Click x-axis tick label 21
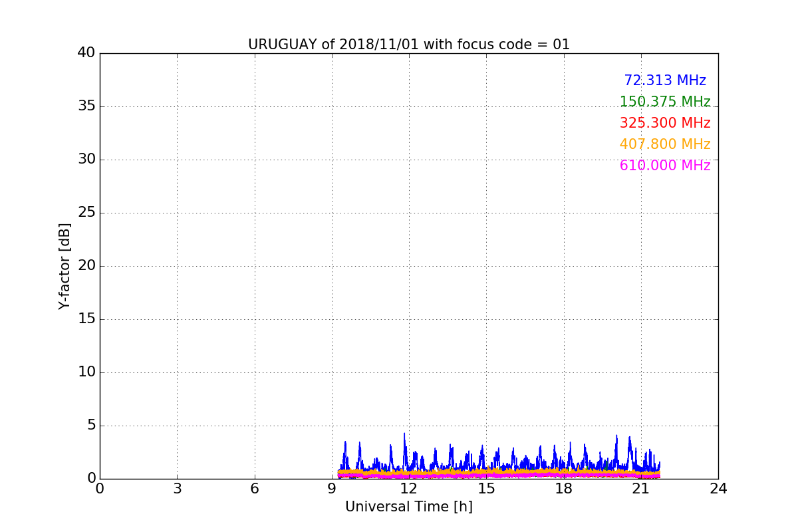798x532 pixels. tap(641, 489)
